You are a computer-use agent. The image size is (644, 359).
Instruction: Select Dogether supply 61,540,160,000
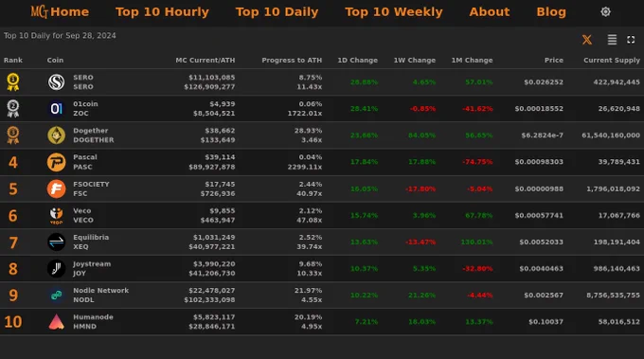pos(611,135)
